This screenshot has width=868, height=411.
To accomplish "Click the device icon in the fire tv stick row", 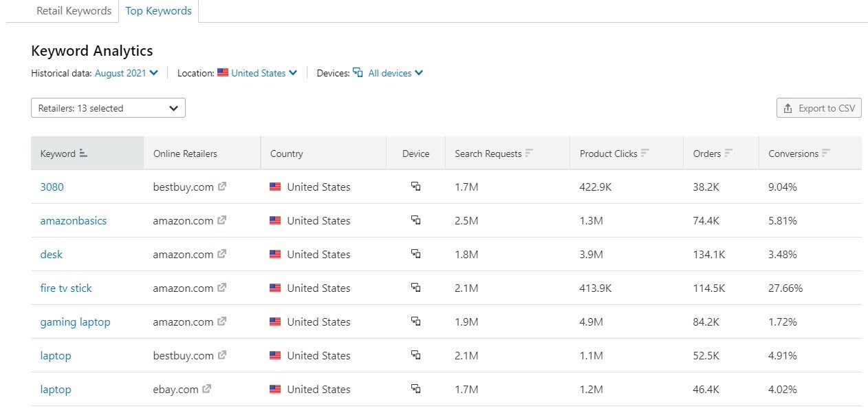I will [415, 287].
